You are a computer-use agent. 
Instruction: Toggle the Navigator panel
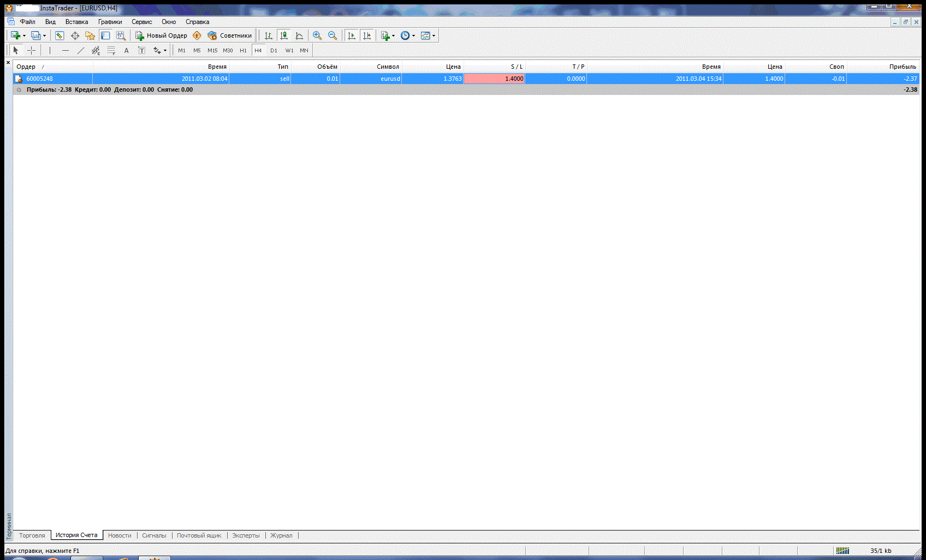90,35
